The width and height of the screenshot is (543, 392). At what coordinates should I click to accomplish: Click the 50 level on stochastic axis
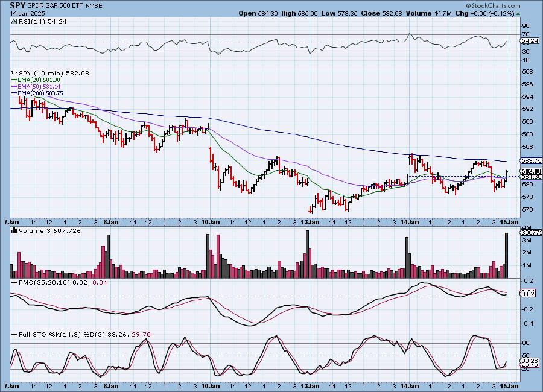pyautogui.click(x=526, y=356)
